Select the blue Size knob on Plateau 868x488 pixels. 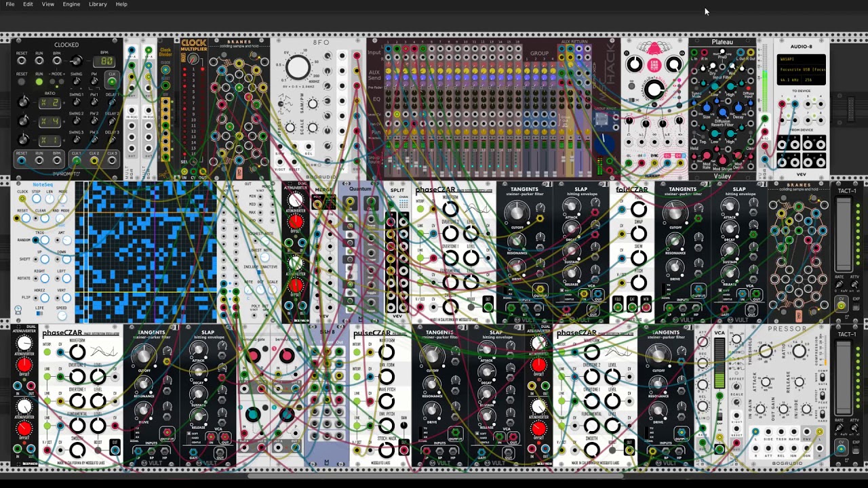click(x=707, y=107)
